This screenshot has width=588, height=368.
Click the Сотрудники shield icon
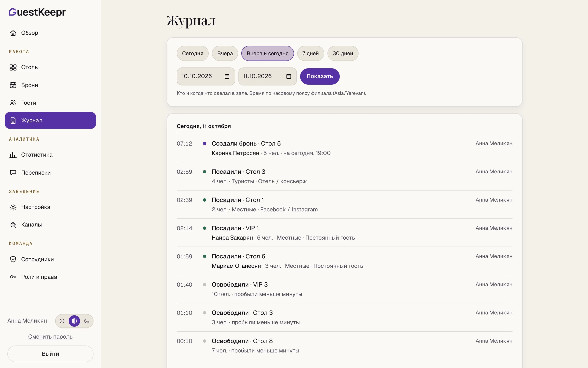coord(13,259)
